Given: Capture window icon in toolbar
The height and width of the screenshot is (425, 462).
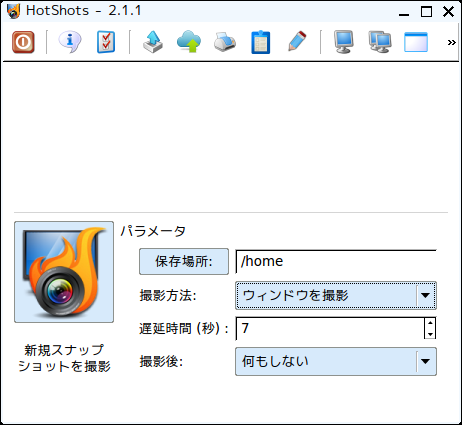Looking at the screenshot, I should [416, 42].
